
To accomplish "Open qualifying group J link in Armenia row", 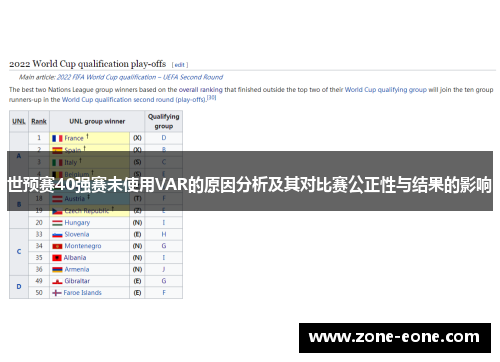I will point(164,269).
